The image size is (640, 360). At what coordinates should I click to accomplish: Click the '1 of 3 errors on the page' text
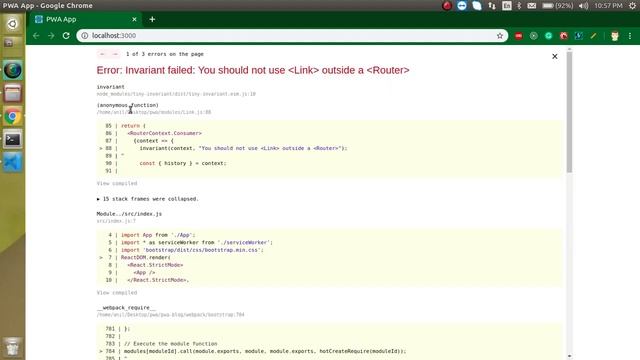coord(164,54)
